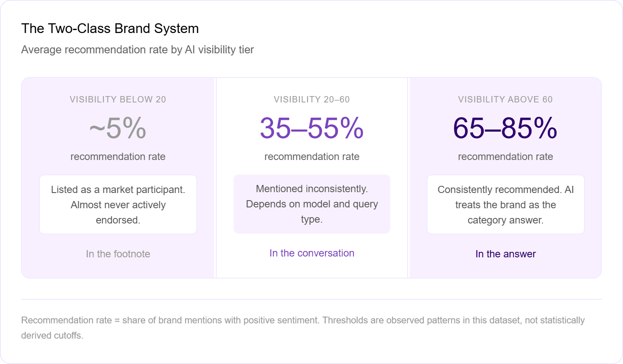Click the 'In the footnote' label
This screenshot has width=623, height=364.
pyautogui.click(x=118, y=254)
